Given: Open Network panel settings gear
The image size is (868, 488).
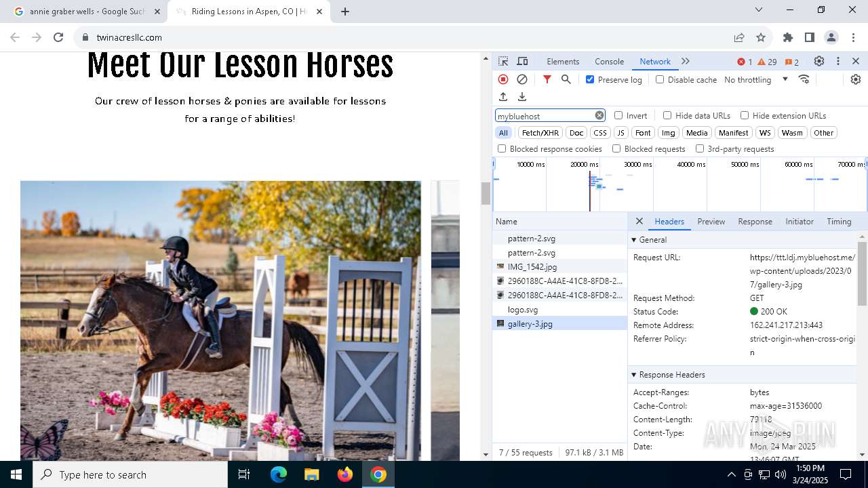Looking at the screenshot, I should [x=856, y=79].
